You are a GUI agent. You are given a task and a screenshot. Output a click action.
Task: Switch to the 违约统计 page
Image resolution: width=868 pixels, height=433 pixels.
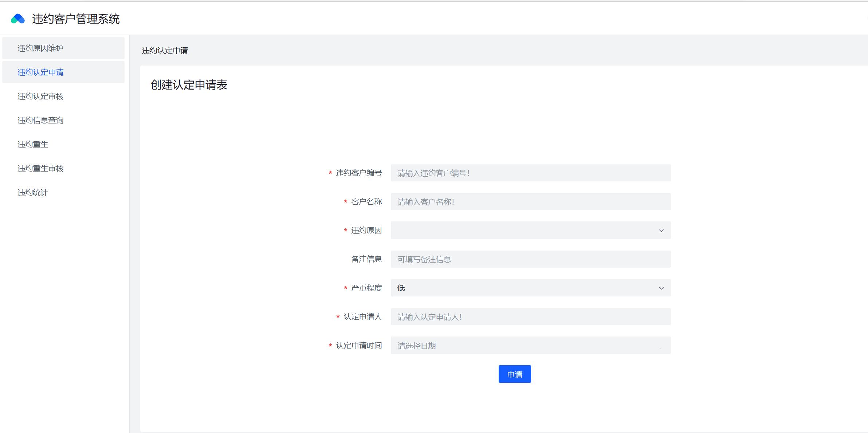click(x=33, y=192)
